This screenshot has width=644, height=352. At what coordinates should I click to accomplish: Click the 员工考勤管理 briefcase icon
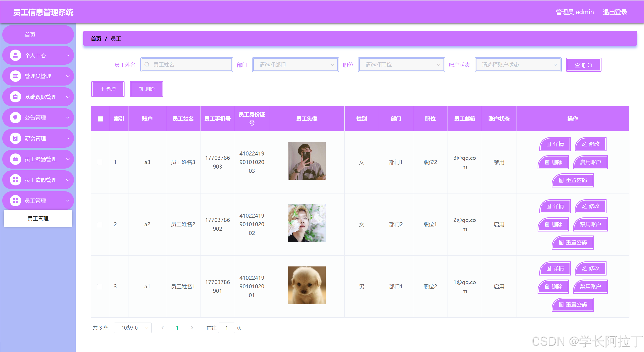coord(15,159)
